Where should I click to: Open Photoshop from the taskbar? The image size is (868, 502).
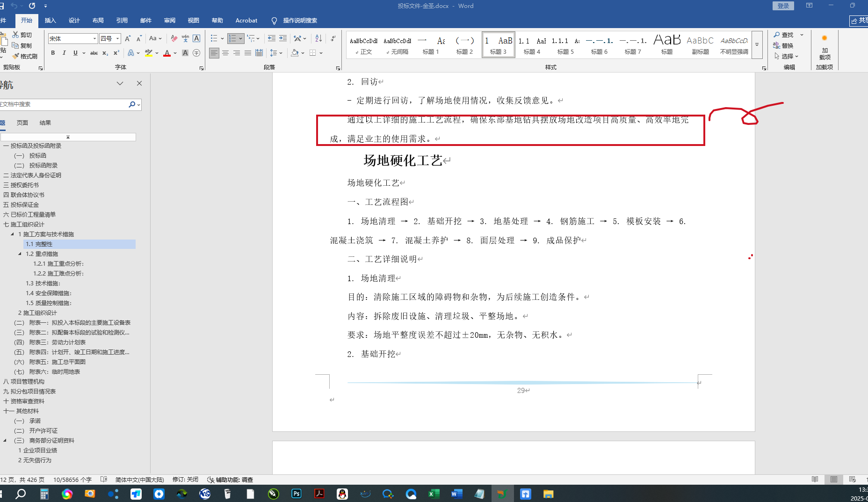pyautogui.click(x=297, y=494)
